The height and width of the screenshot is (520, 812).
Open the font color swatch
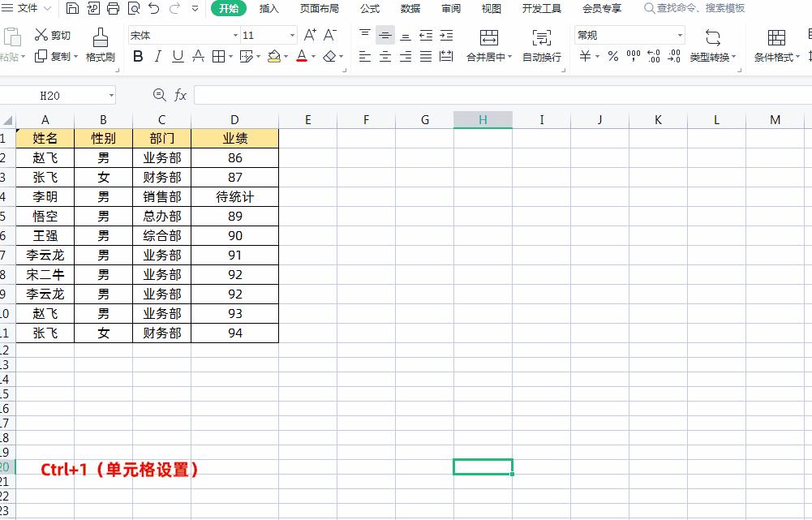click(302, 57)
